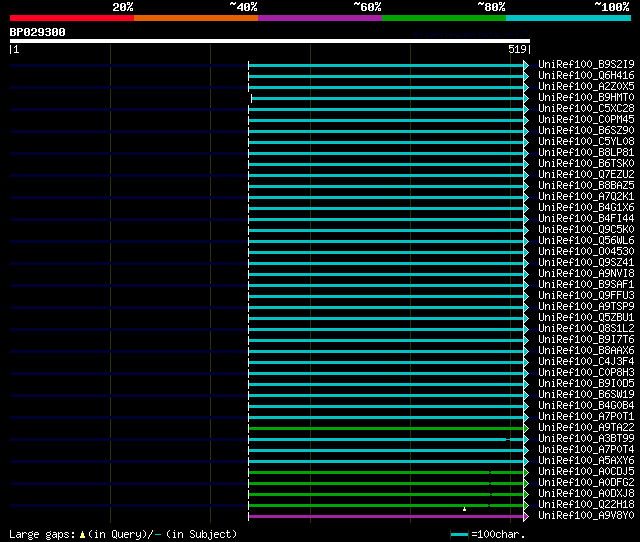Click the red 20% identity legend segment
Image resolution: width=640 pixels, height=542 pixels.
pyautogui.click(x=72, y=18)
